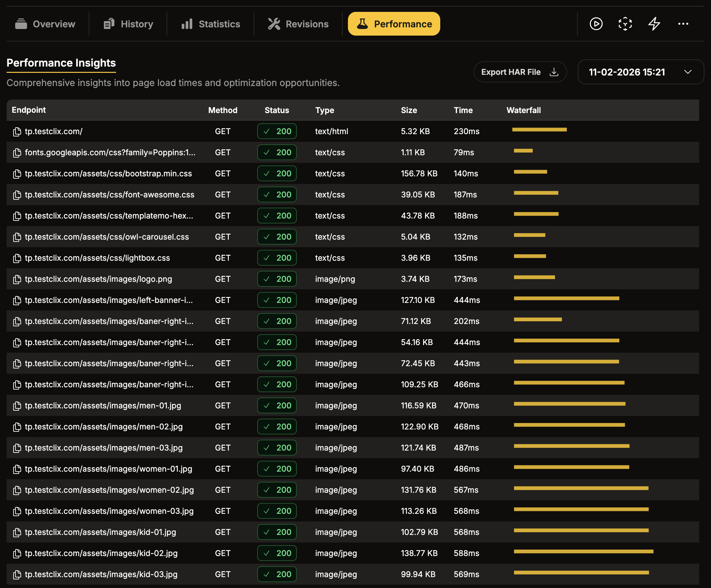This screenshot has height=588, width=711.
Task: Select the Performance tab
Action: 394,24
